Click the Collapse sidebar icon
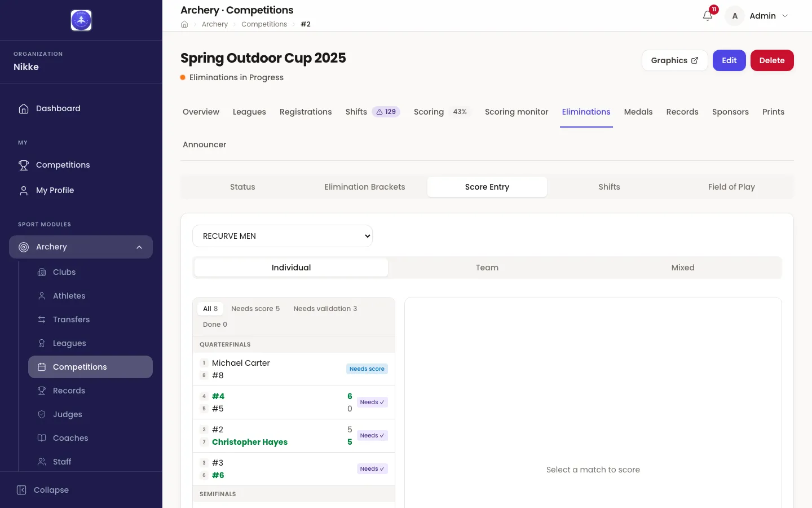This screenshot has width=812, height=508. click(21, 490)
